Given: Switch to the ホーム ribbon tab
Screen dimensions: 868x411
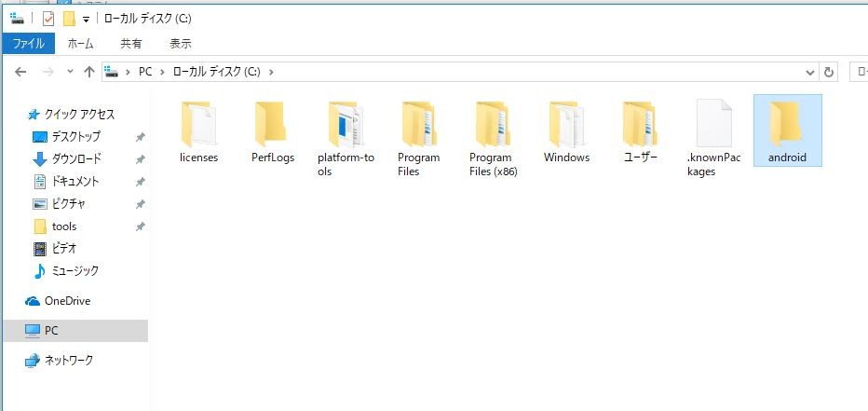Looking at the screenshot, I should click(80, 44).
